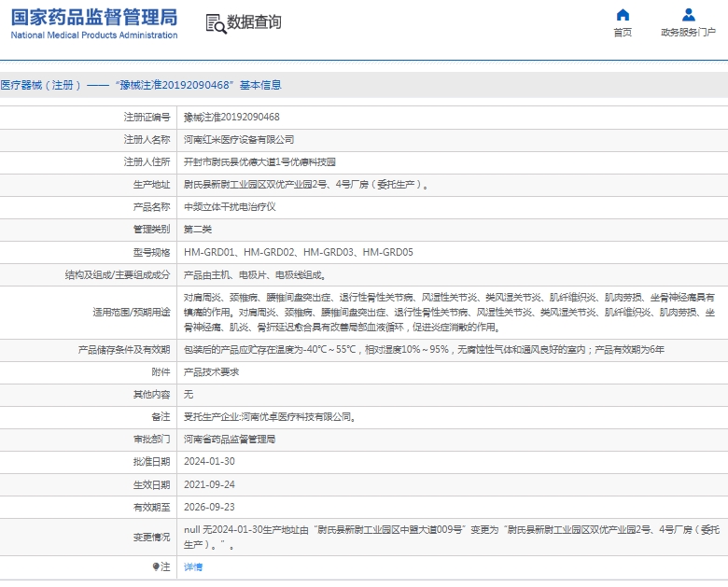
Task: Select storage condition text with -40℃～55℃
Action: pyautogui.click(x=424, y=349)
